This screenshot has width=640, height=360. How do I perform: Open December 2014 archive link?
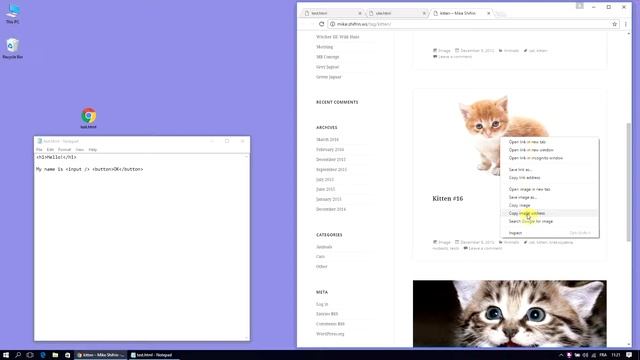pos(331,209)
